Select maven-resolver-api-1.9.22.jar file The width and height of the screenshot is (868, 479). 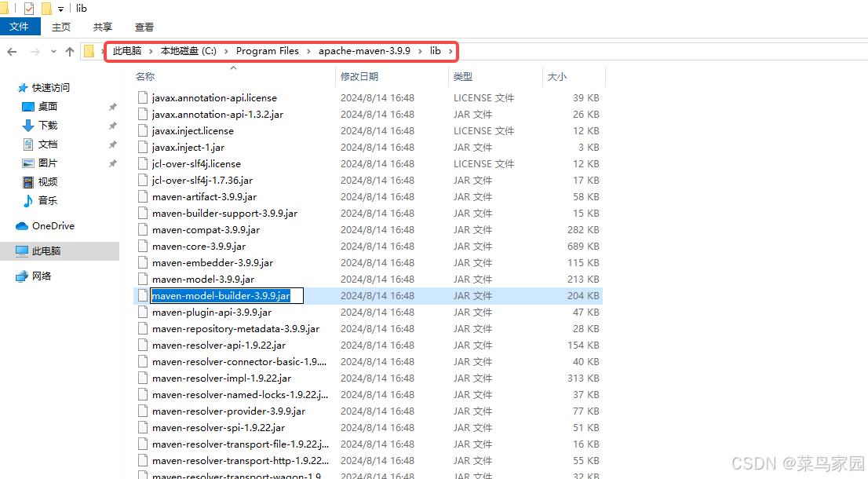point(219,346)
